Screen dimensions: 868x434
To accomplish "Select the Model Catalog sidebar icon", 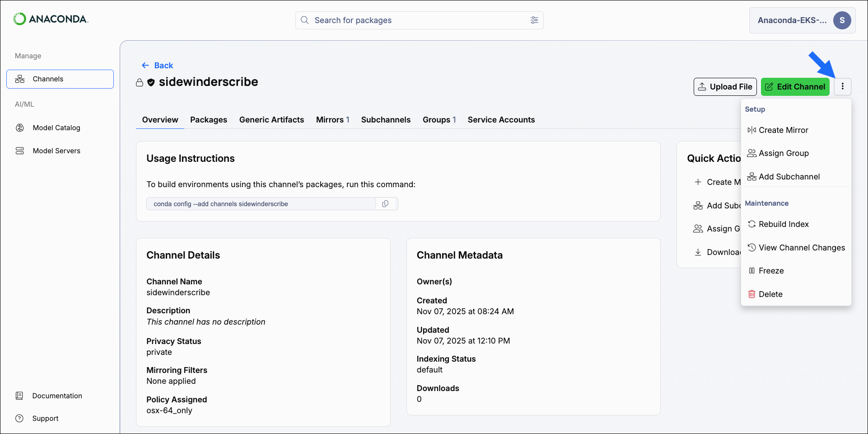I will [x=20, y=127].
